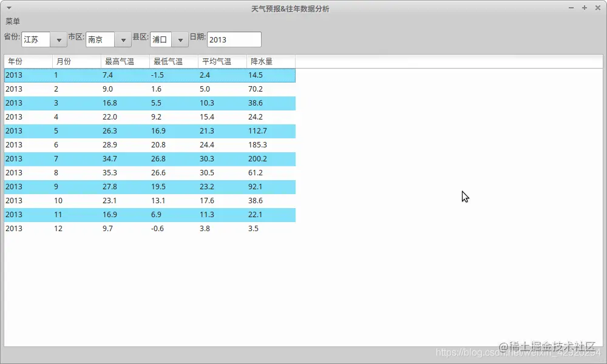Viewport: 607px width, 364px height.
Task: Click the precipitation value 3.5
Action: point(253,228)
